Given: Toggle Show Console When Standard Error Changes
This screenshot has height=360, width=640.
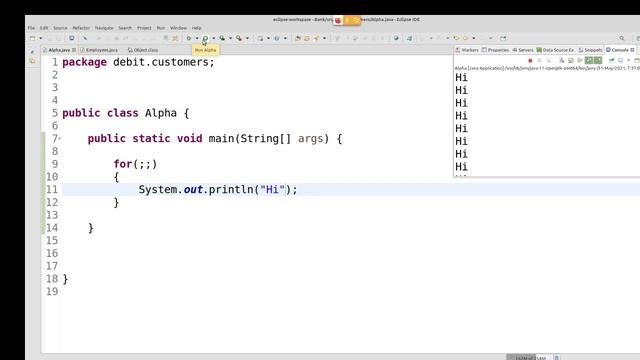Looking at the screenshot, I should 598,60.
